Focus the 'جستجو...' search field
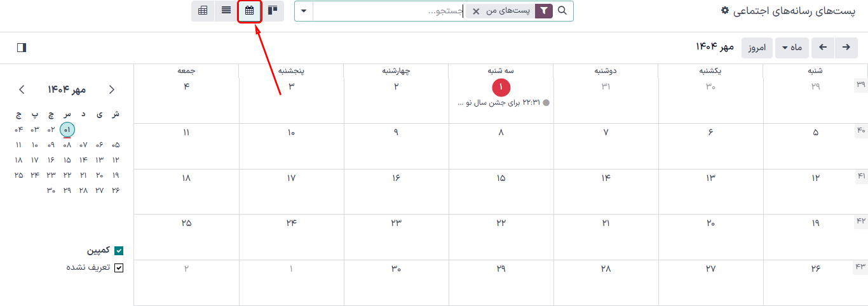 tap(388, 11)
